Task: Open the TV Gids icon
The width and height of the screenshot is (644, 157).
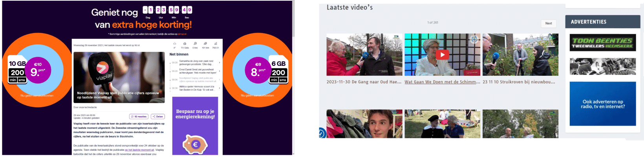Action: pyautogui.click(x=185, y=45)
